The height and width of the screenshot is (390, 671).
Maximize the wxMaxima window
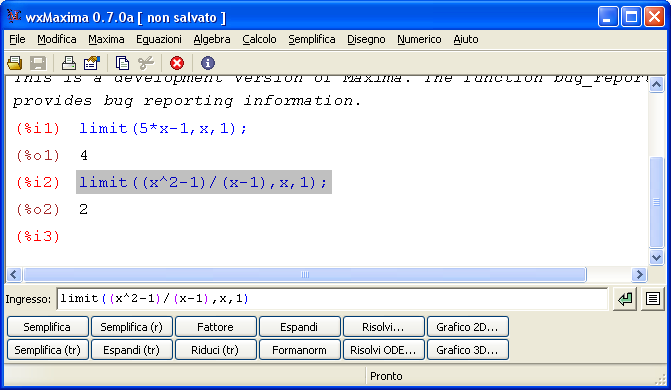(631, 17)
